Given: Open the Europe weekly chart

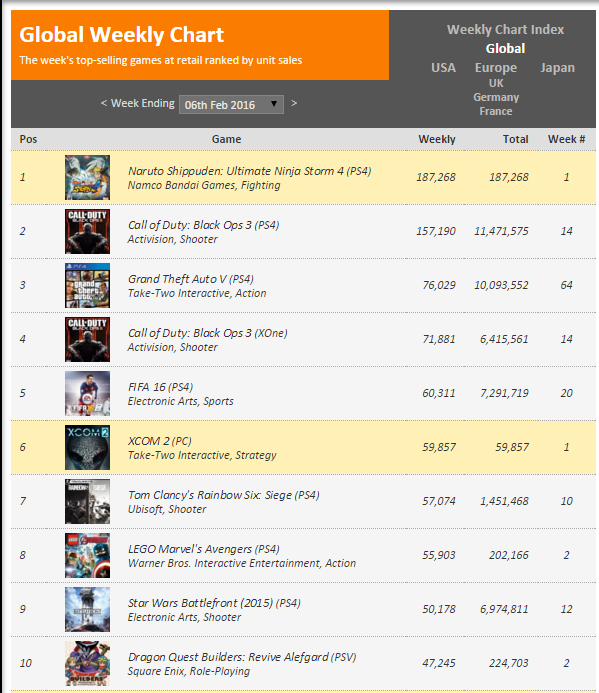Looking at the screenshot, I should (x=496, y=68).
